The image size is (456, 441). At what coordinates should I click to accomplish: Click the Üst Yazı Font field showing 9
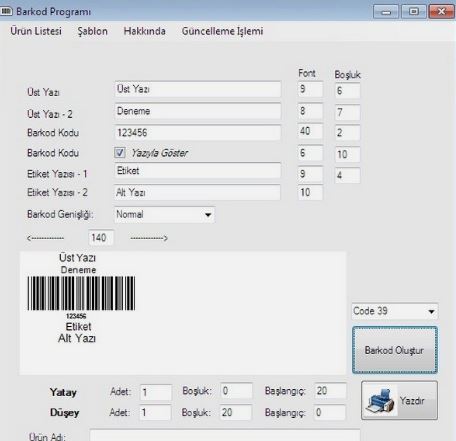[x=310, y=89]
